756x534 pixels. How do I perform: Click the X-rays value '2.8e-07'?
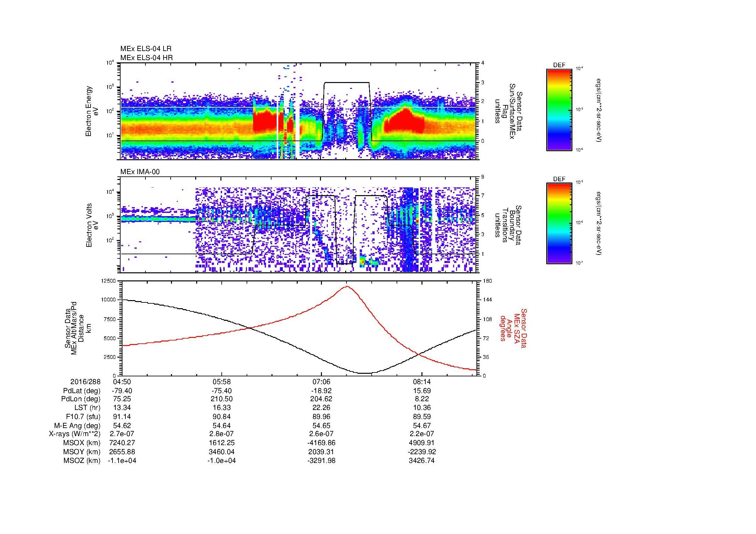pyautogui.click(x=222, y=434)
